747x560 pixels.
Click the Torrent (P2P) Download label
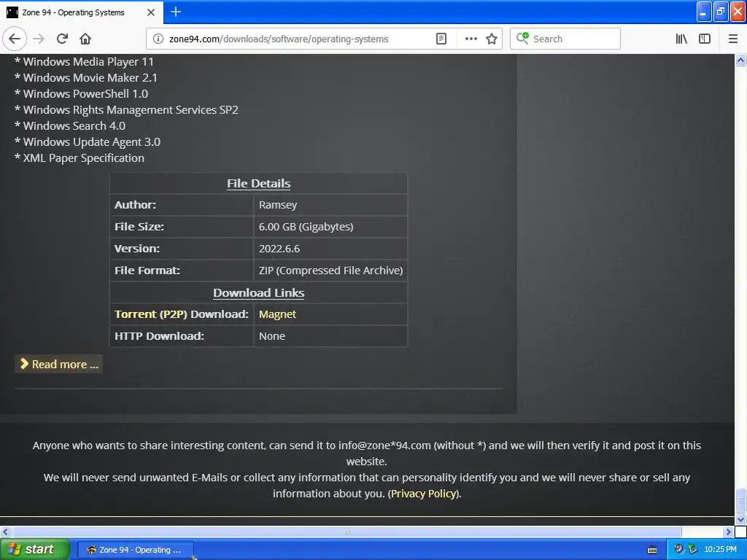[x=182, y=314]
